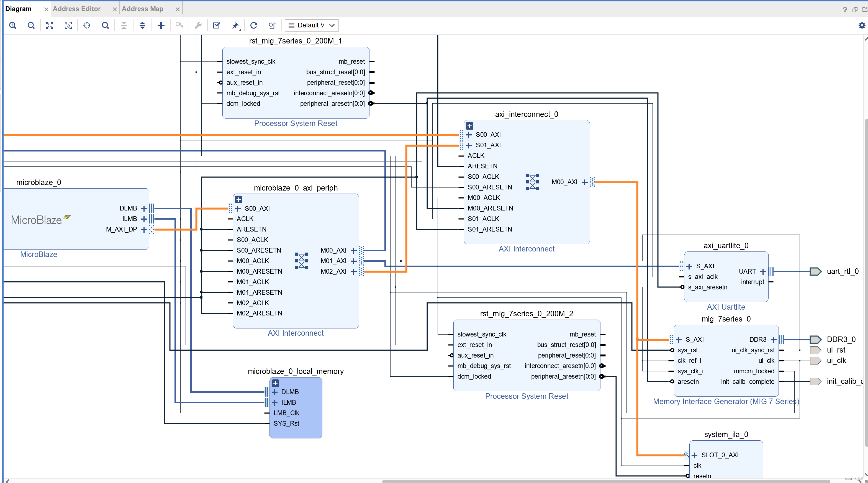868x483 pixels.
Task: Click the pin diagram icon
Action: pyautogui.click(x=235, y=25)
